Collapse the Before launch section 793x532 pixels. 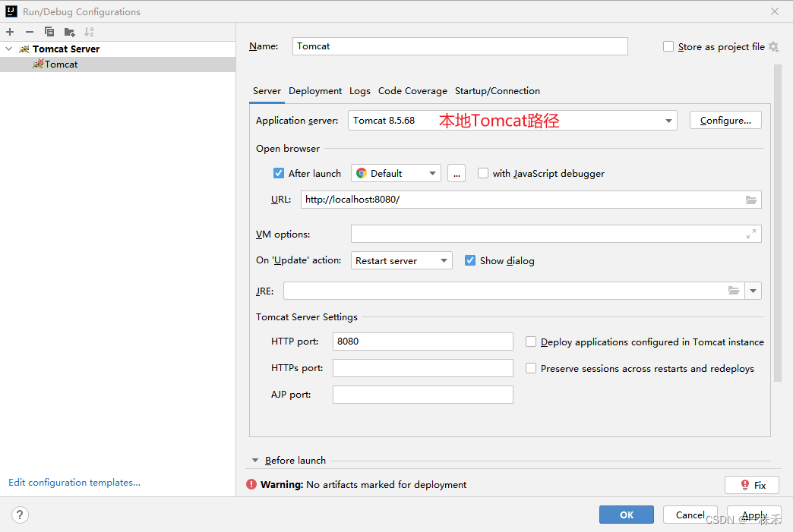(255, 460)
